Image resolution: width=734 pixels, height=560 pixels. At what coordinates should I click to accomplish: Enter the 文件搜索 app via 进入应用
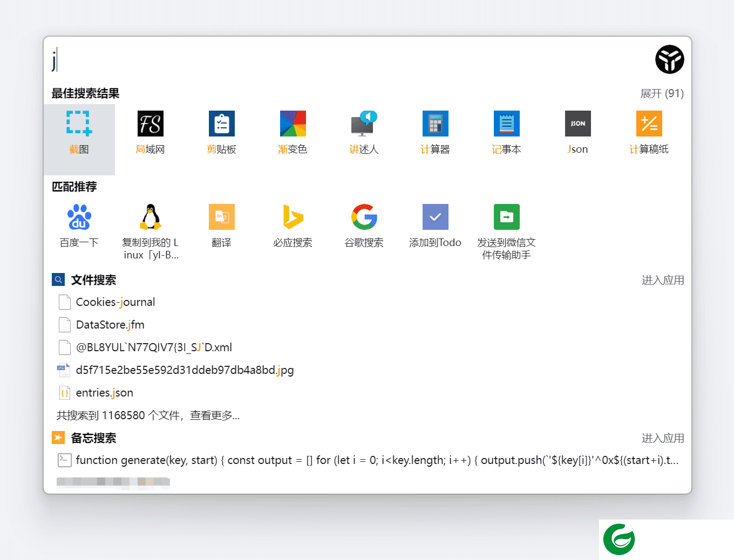tap(663, 280)
